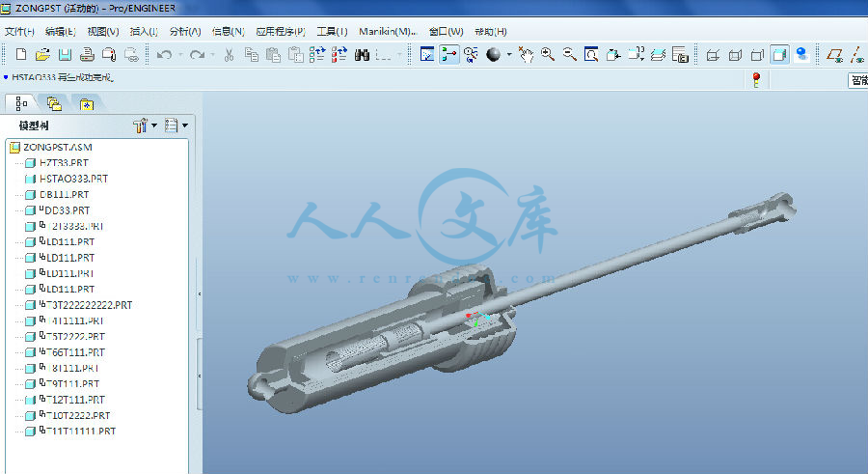Open the appearance gallery dropdown arrow

508,54
